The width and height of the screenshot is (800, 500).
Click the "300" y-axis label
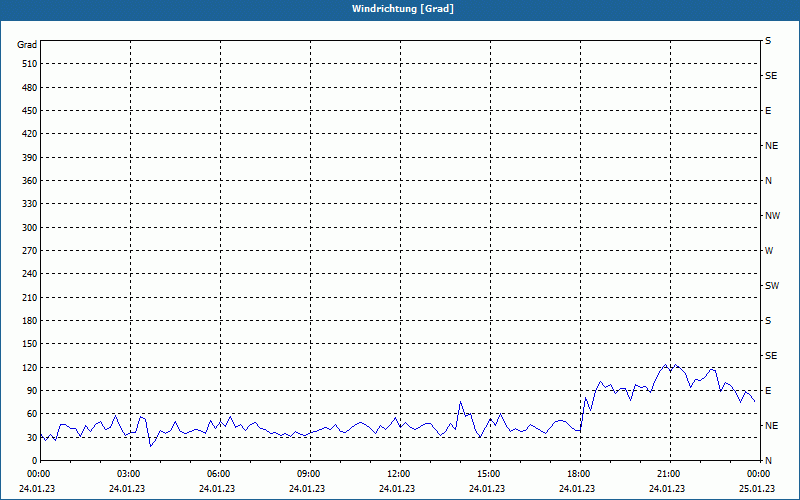[x=30, y=228]
